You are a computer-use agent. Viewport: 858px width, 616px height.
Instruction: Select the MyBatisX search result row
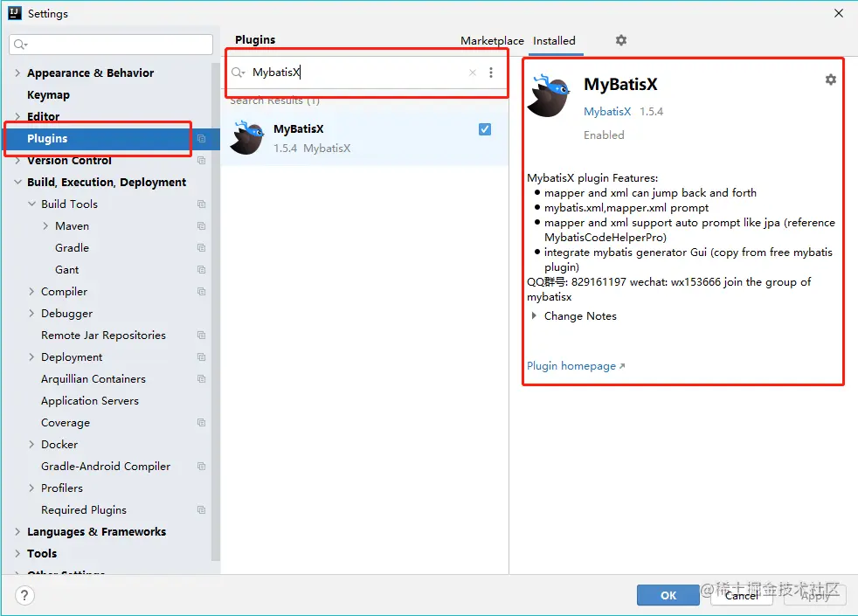(x=364, y=138)
